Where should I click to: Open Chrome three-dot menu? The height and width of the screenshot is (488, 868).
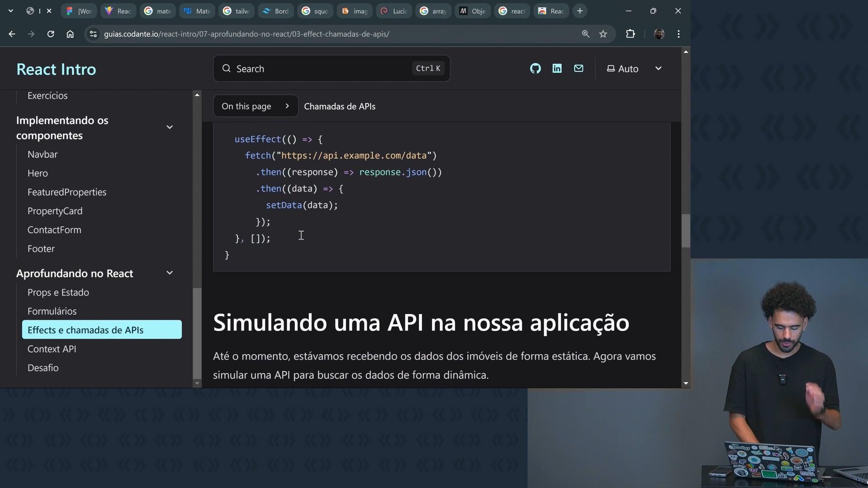tap(679, 34)
